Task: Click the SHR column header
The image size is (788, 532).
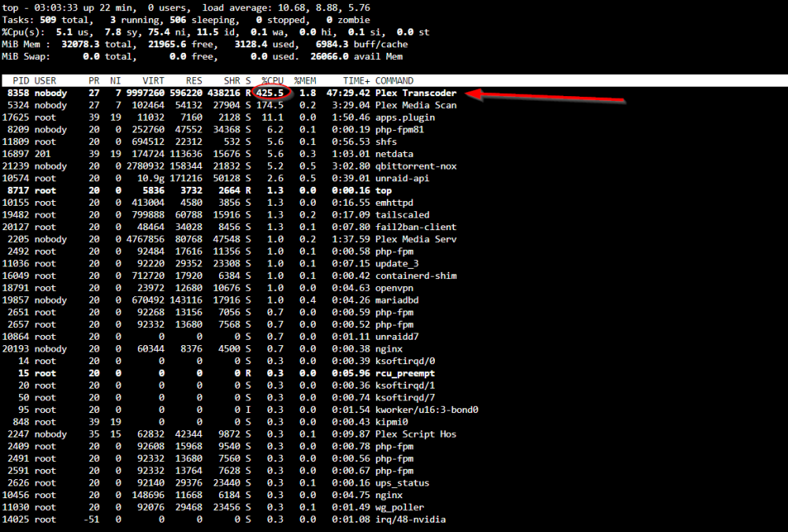Action: (x=232, y=81)
